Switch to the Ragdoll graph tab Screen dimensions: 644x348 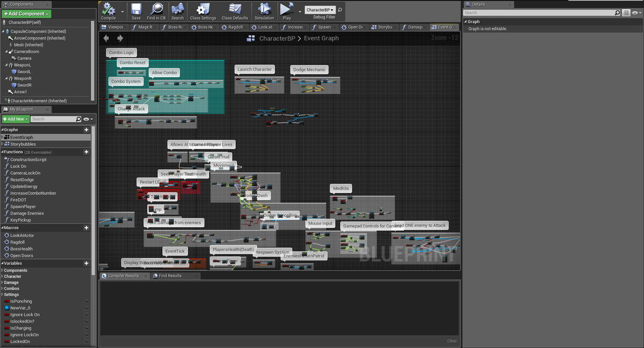click(x=235, y=27)
